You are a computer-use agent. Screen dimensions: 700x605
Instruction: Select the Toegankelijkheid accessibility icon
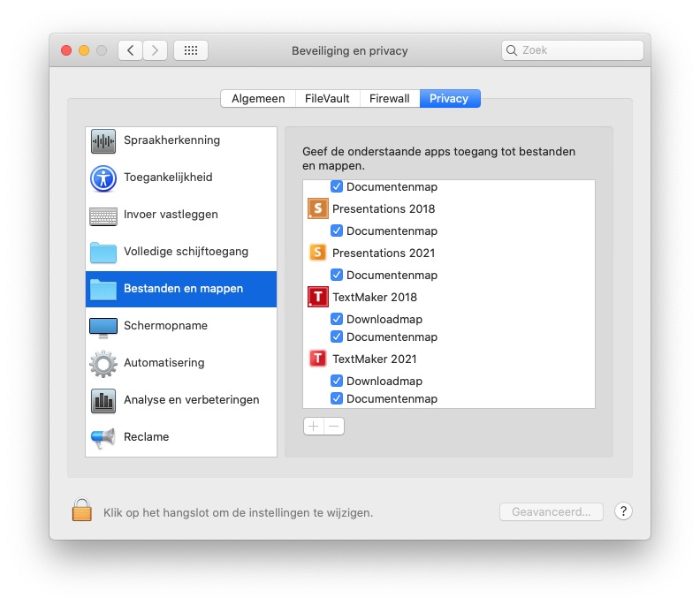point(103,178)
